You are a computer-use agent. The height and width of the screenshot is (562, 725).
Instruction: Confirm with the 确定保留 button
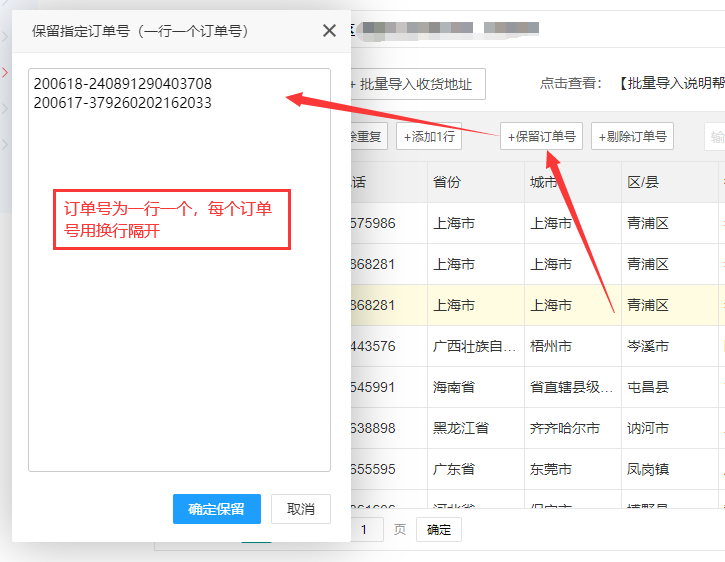(216, 509)
